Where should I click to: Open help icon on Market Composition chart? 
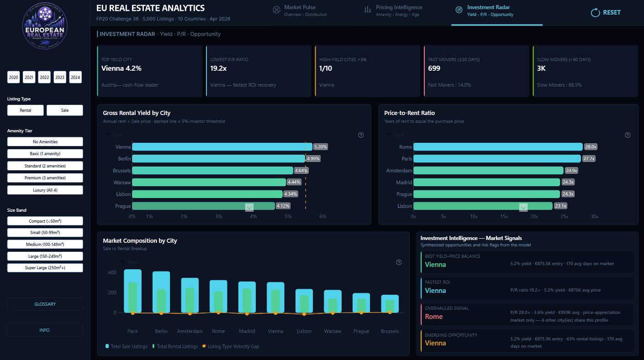click(x=399, y=262)
